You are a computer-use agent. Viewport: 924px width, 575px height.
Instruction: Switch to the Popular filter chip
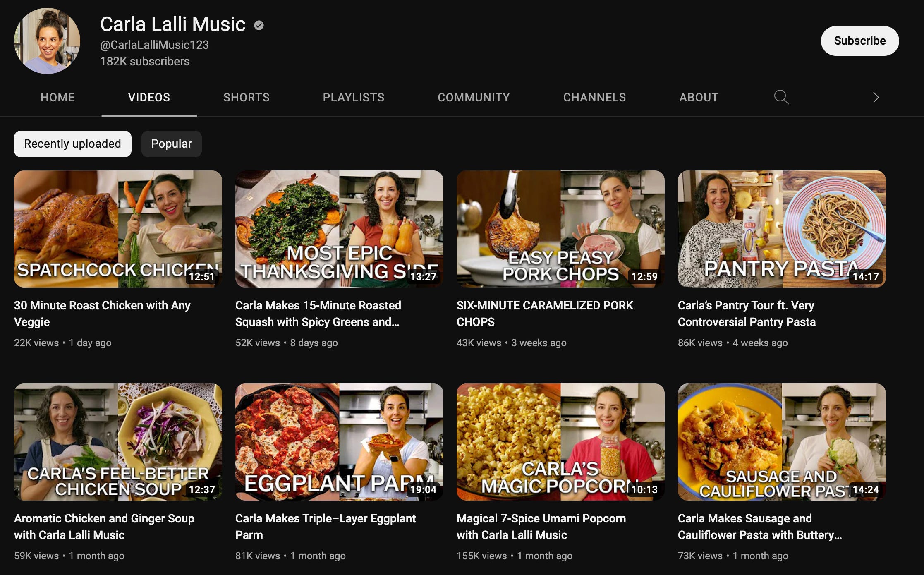171,144
